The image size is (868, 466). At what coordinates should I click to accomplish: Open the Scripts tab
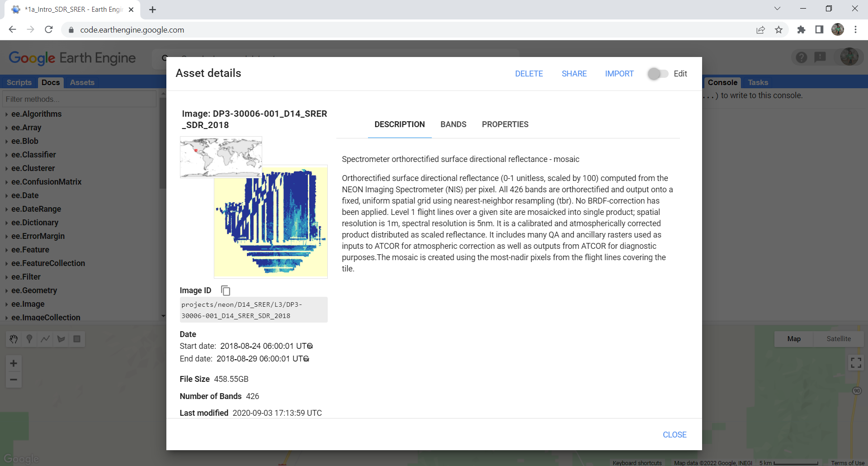point(19,82)
